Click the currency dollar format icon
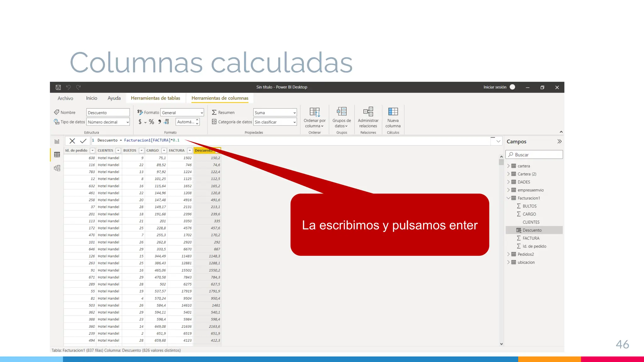 (x=140, y=122)
